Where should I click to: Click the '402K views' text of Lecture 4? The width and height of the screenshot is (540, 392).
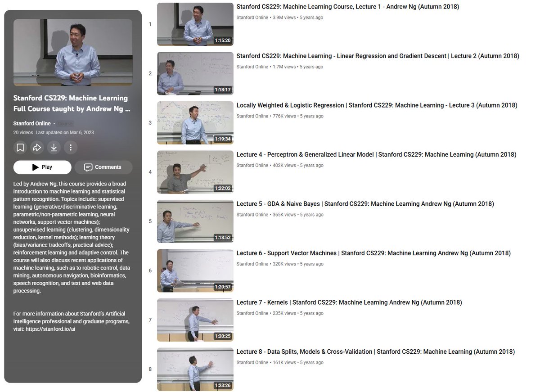(x=284, y=165)
